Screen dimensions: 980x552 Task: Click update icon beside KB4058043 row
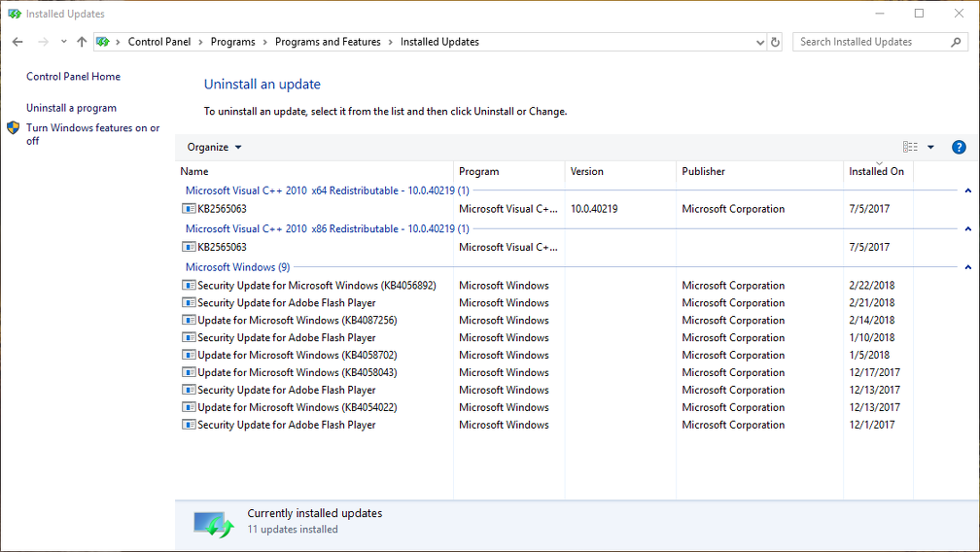pos(189,373)
